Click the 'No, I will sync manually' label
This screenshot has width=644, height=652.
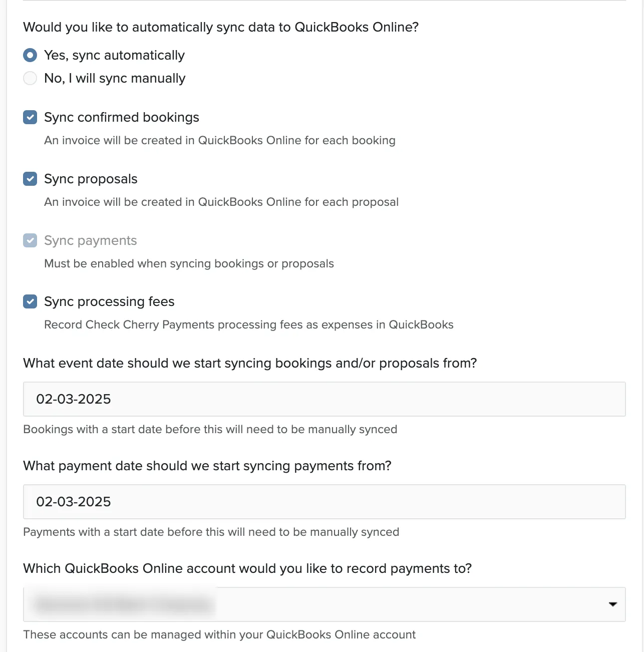[x=115, y=78]
